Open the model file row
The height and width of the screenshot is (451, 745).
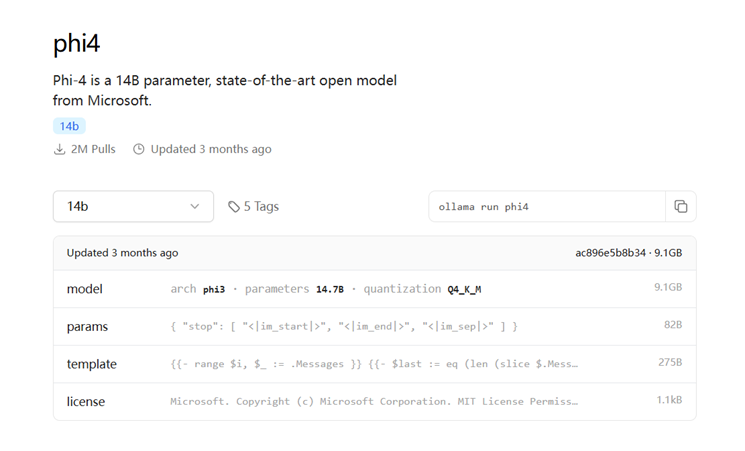tap(85, 289)
